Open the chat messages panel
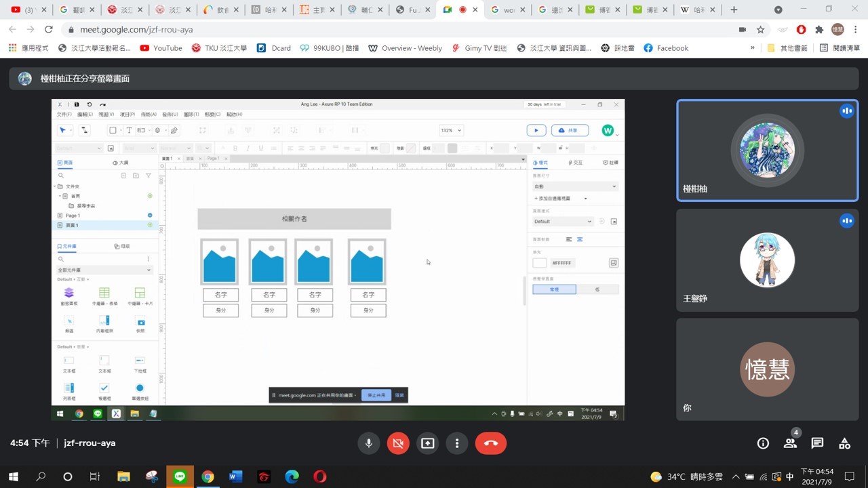 [x=817, y=443]
